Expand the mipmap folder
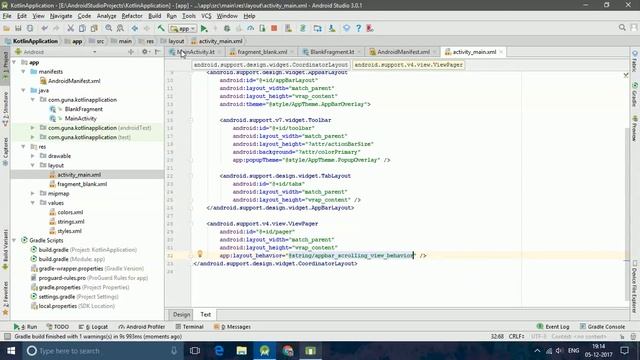This screenshot has width=640, height=360. [33, 193]
